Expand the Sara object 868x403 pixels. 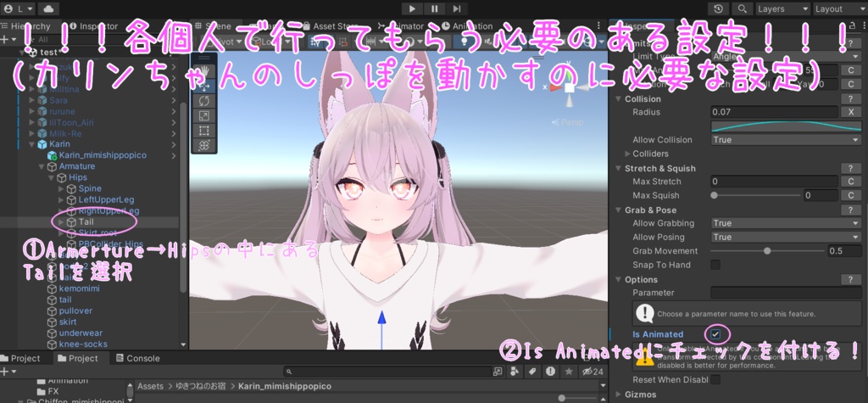coord(31,100)
